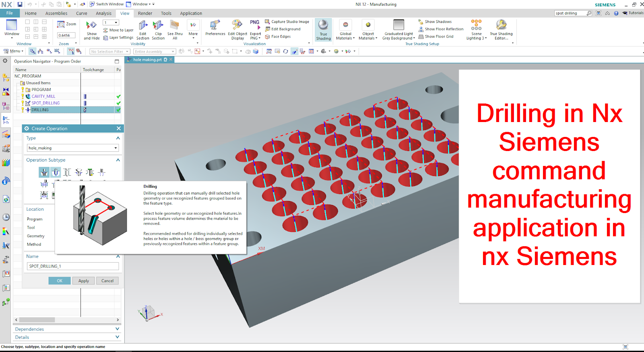
Task: Open the Entire Assembly scope dropdown
Action: [x=155, y=52]
